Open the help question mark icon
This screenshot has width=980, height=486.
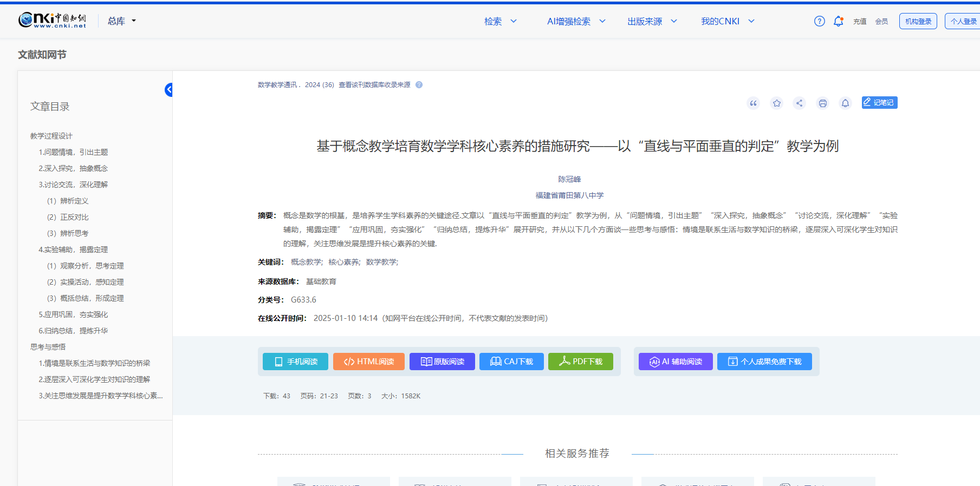819,21
